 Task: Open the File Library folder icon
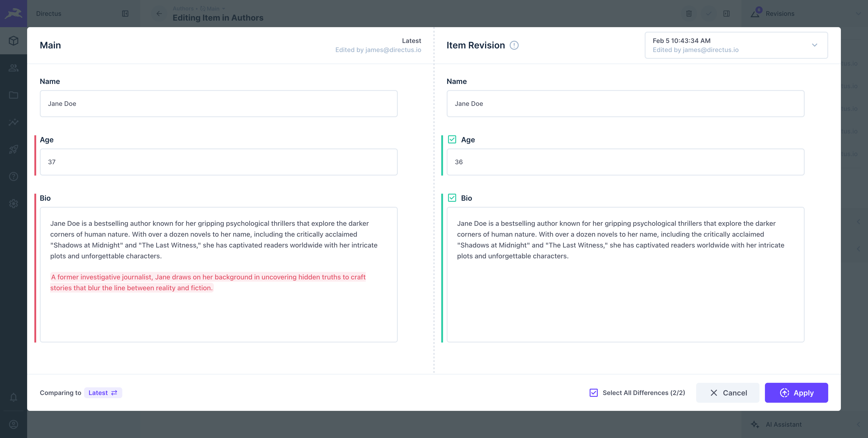(x=14, y=95)
